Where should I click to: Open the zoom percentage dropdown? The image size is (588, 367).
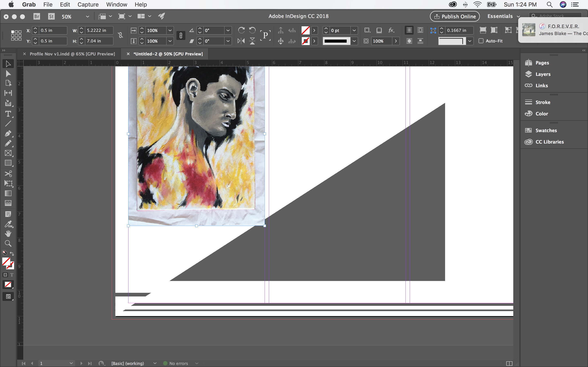87,16
